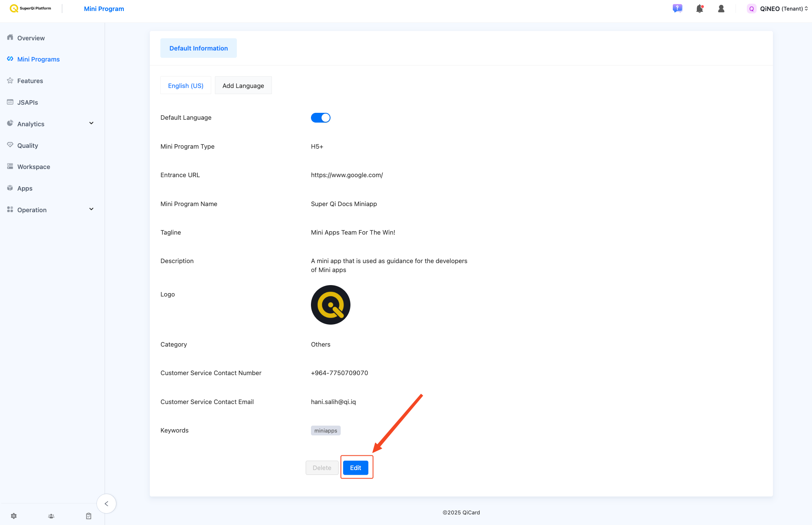Click Super Qi Docs Miniapp name text
This screenshot has width=812, height=525.
point(344,204)
